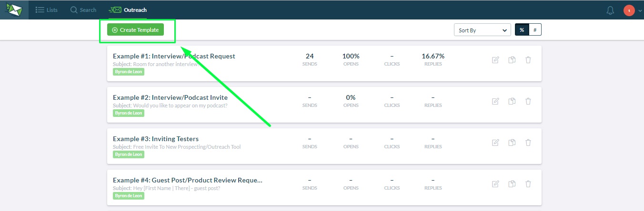The height and width of the screenshot is (211, 644).
Task: Switch stats to number view
Action: (x=535, y=30)
